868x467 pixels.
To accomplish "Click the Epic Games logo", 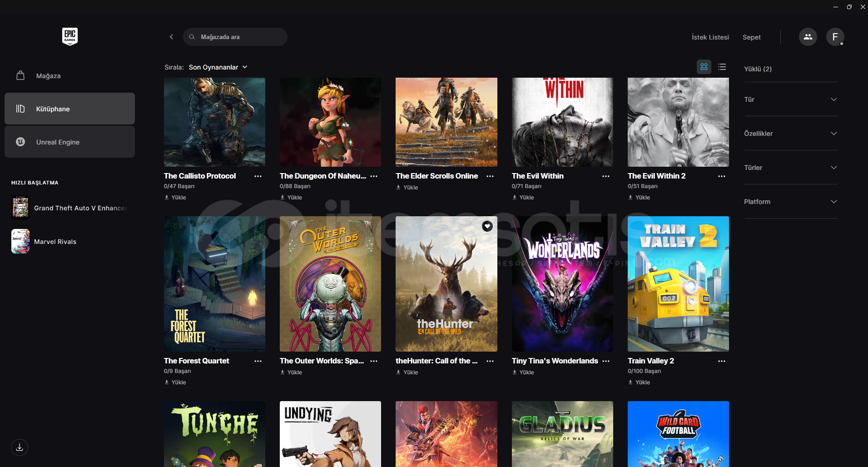I will 70,36.
